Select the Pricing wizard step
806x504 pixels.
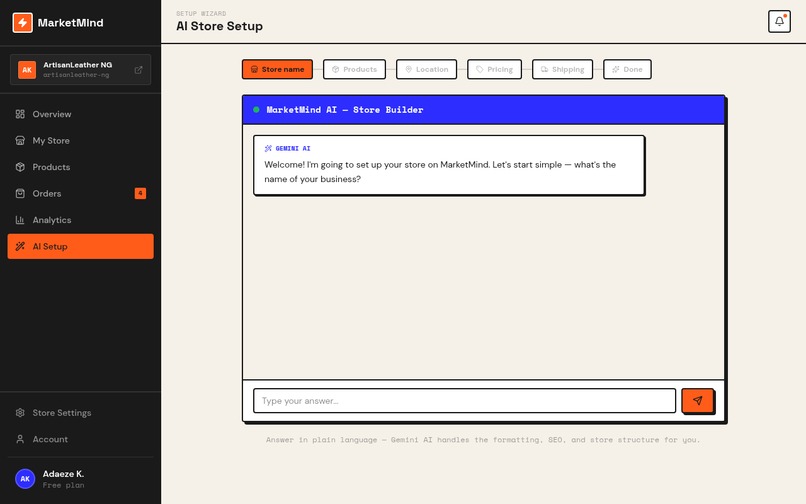(x=494, y=69)
